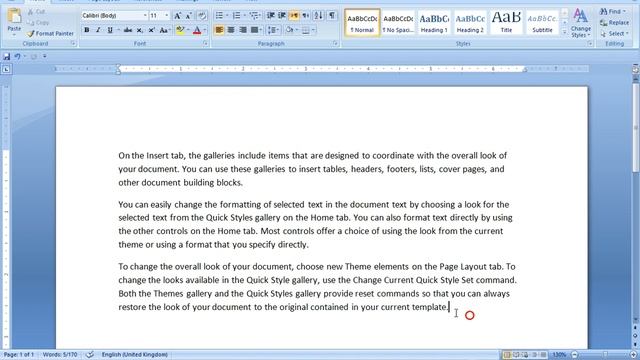Open the Font dialog launcher

205,43
